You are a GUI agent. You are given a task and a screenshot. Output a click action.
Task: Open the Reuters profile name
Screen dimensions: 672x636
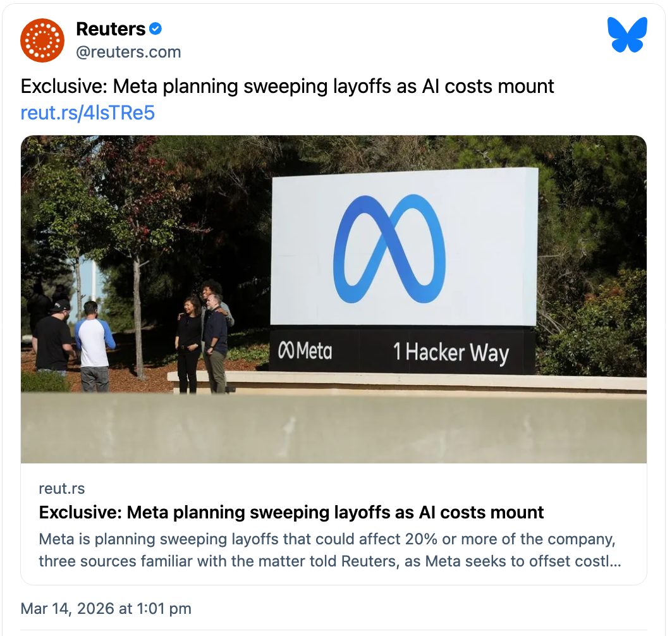[111, 29]
